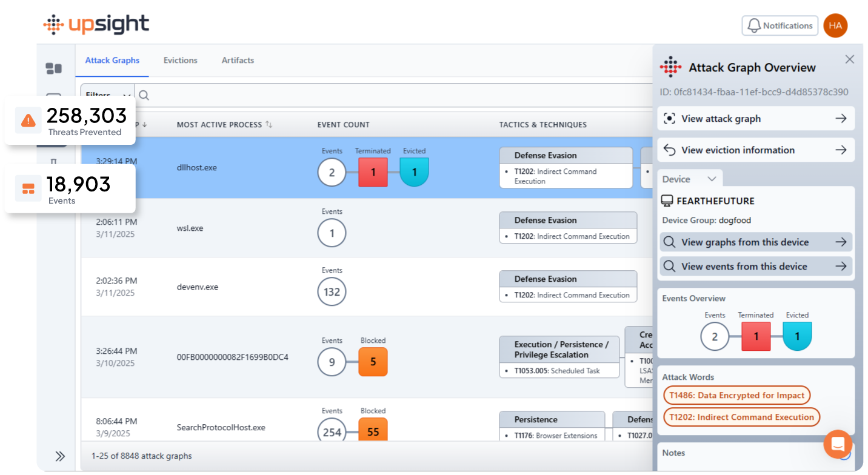Close the Attack Graph Overview panel
Image resolution: width=868 pixels, height=475 pixels.
click(x=850, y=59)
